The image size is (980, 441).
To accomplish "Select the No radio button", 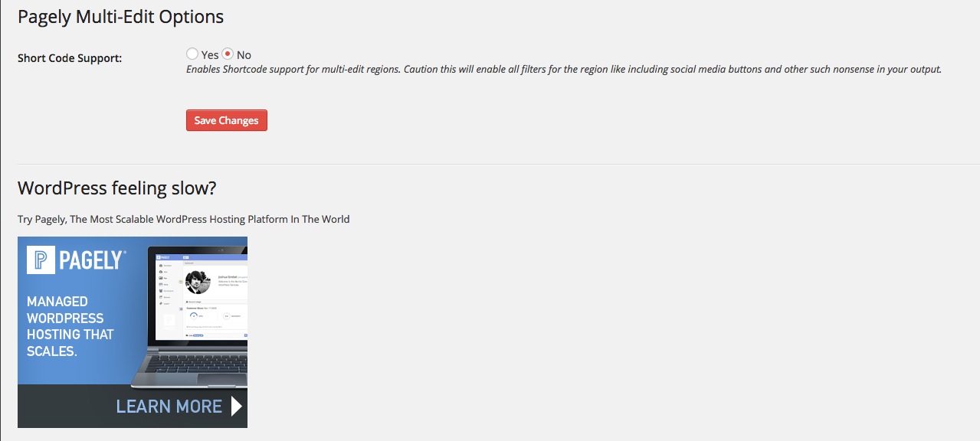I will point(228,54).
